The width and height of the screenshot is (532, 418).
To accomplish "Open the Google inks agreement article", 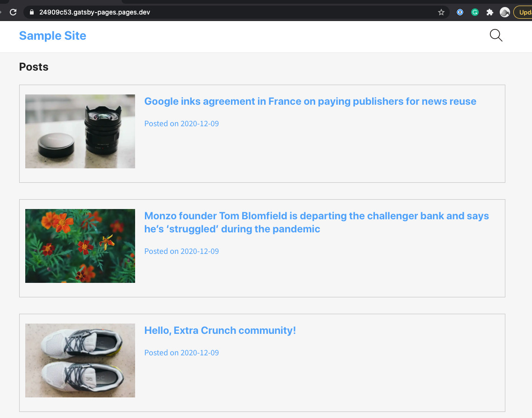I will pos(310,101).
